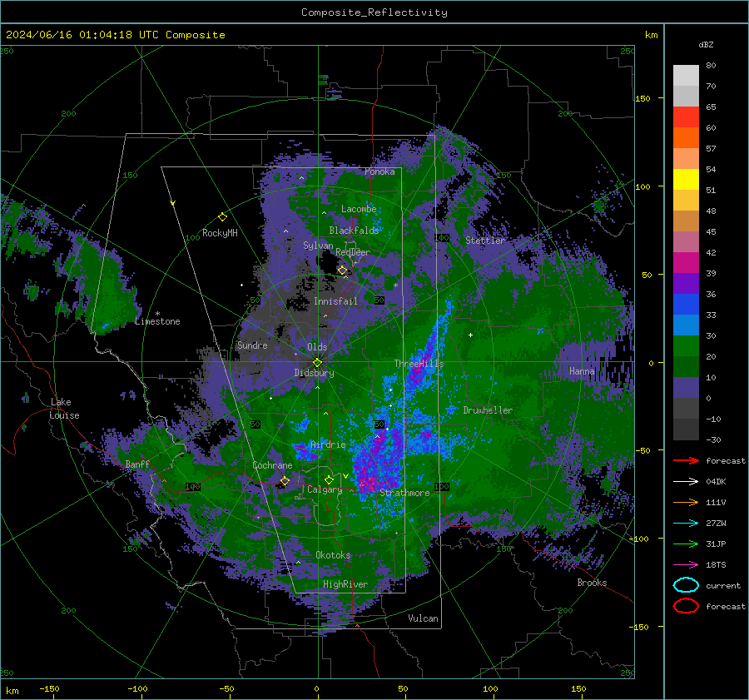Click the Calgary city label
This screenshot has width=749, height=700.
325,489
